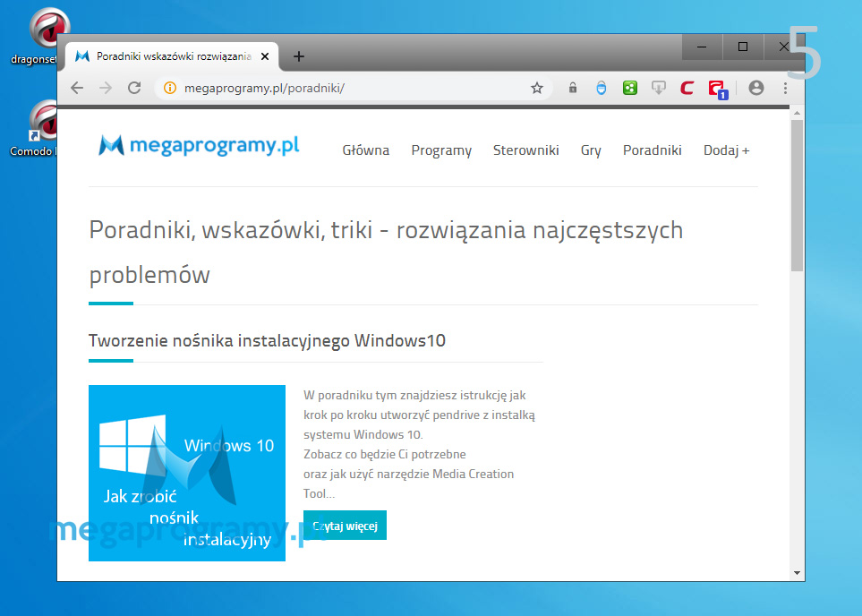The image size is (862, 616).
Task: Expand the Dodaj + menu
Action: point(726,150)
